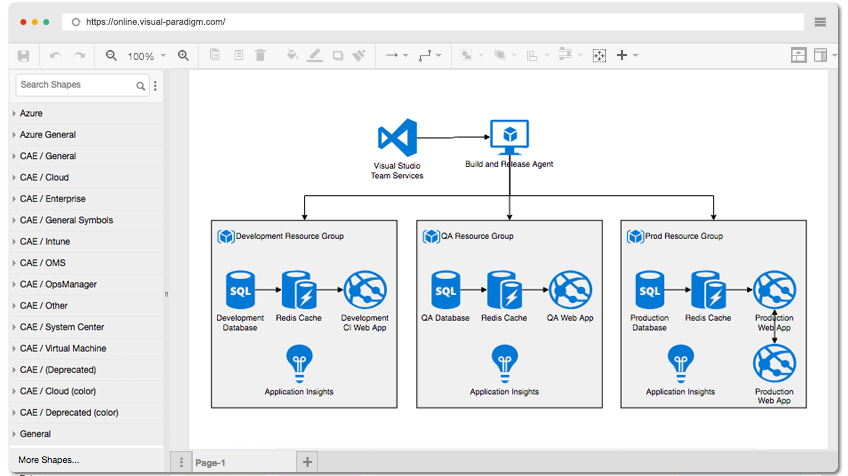The width and height of the screenshot is (848, 476).
Task: Expand the CAE / General Symbols category
Action: pos(87,220)
